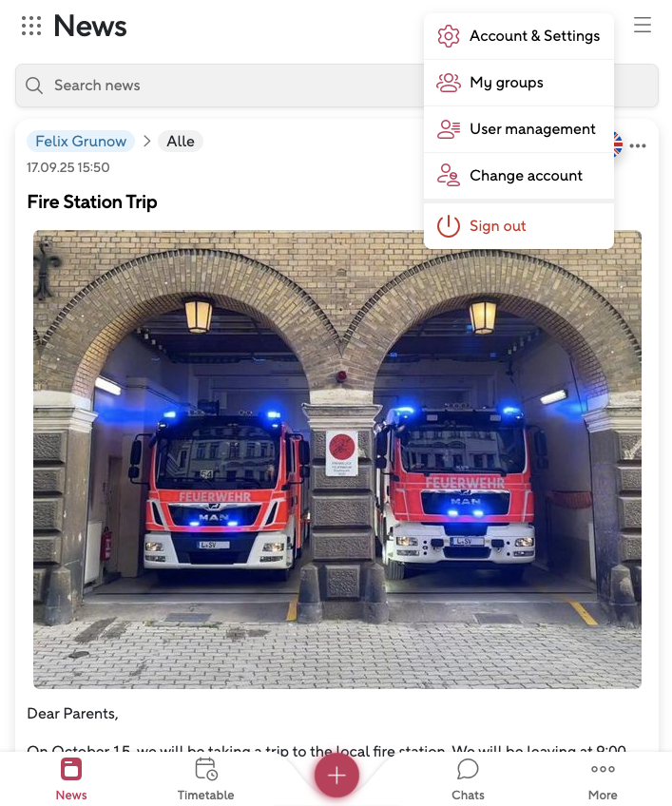This screenshot has height=806, width=672.
Task: Open the fire station photo
Action: click(x=337, y=459)
